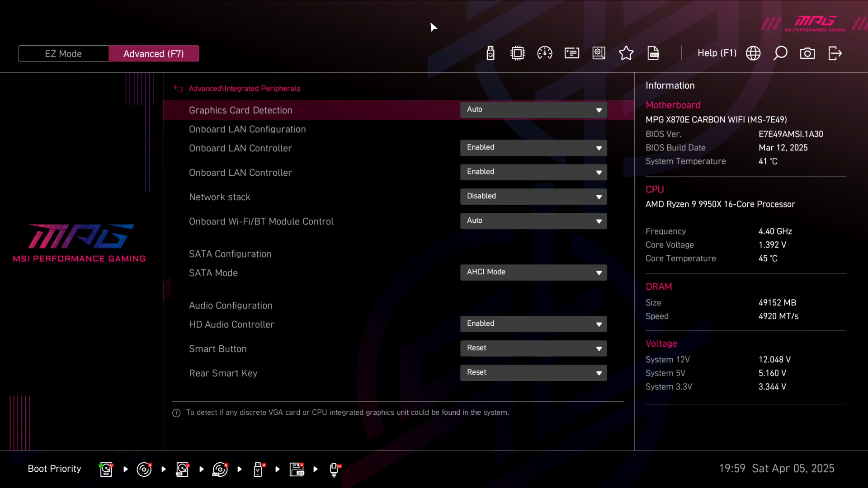Click the Favorites star icon
Screen dimensions: 868x488
point(626,53)
